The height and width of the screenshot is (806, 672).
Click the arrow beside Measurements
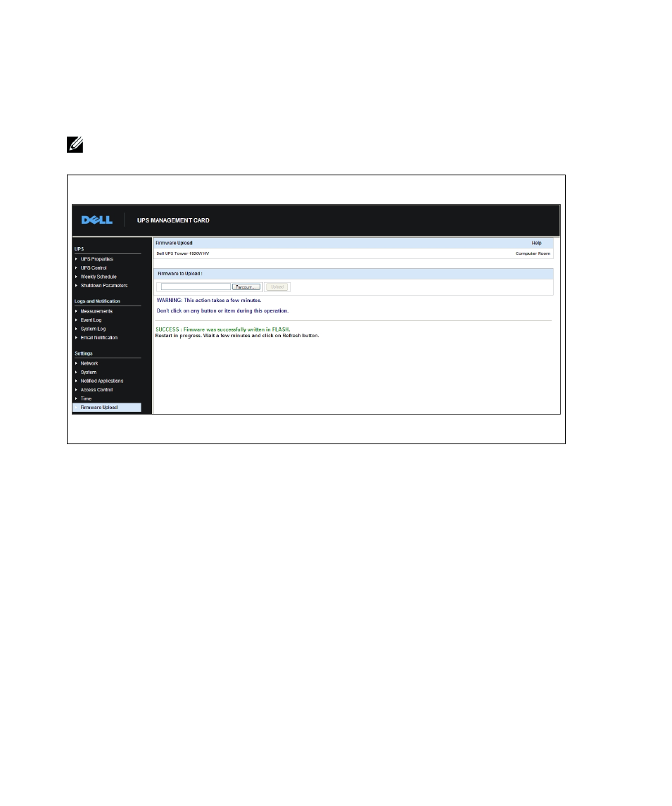(76, 311)
